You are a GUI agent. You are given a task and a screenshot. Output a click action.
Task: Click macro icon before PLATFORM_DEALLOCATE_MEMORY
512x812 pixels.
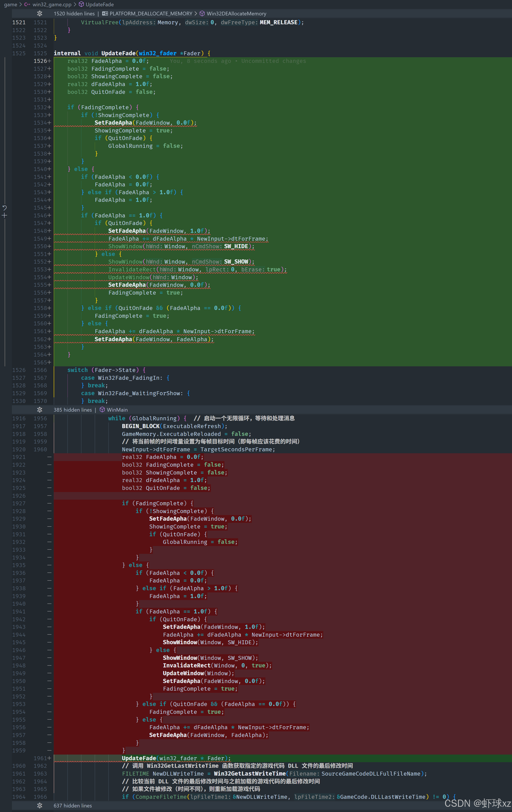(x=105, y=13)
